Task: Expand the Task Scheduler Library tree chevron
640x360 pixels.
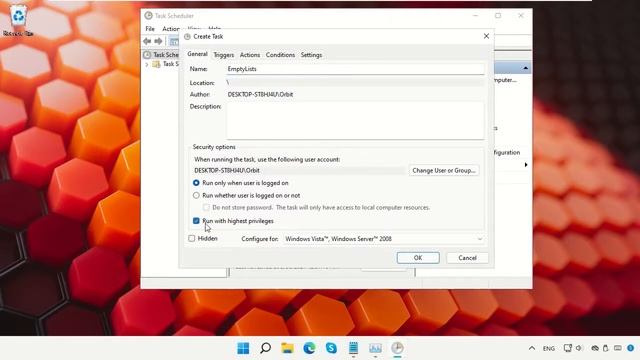Action: coord(147,64)
